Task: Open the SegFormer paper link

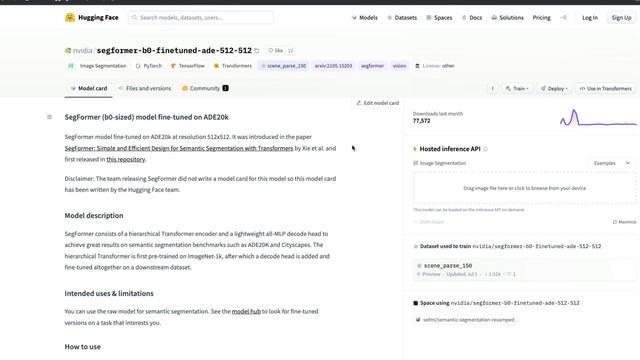Action: [179, 148]
